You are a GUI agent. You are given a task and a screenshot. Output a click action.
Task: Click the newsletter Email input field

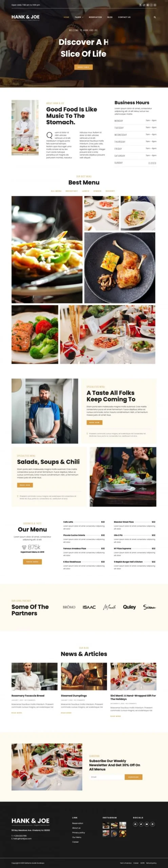(106, 777)
